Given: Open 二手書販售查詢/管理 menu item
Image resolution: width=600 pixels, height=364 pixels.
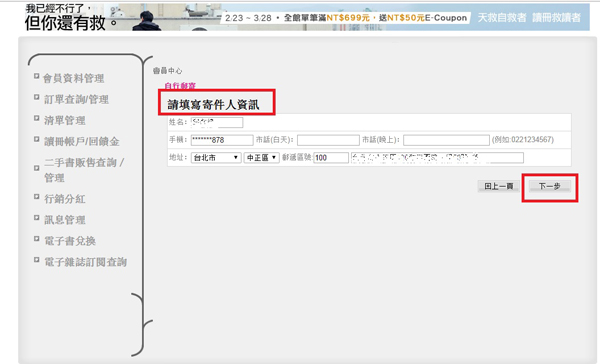Looking at the screenshot, I should pyautogui.click(x=84, y=170).
